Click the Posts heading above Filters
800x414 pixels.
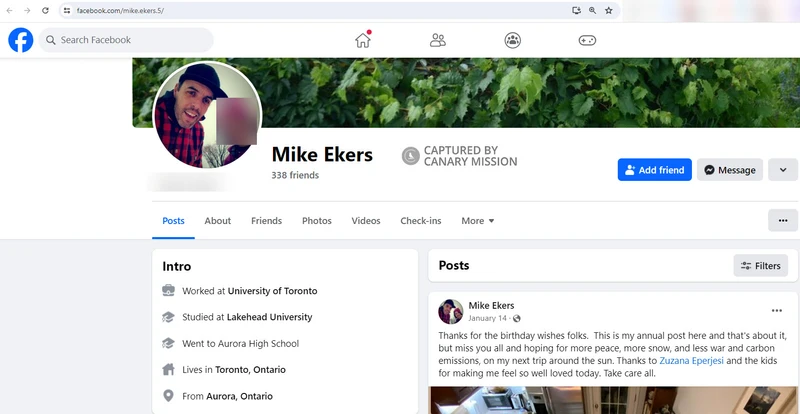454,265
